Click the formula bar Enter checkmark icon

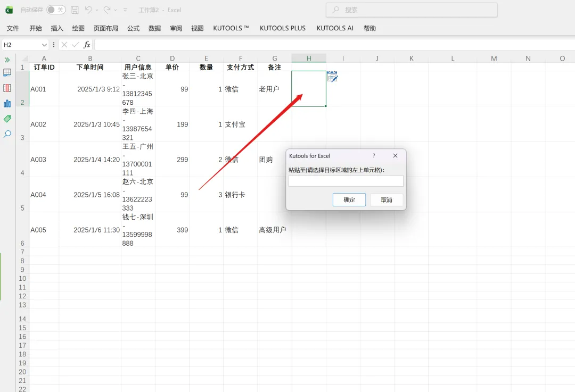click(76, 45)
